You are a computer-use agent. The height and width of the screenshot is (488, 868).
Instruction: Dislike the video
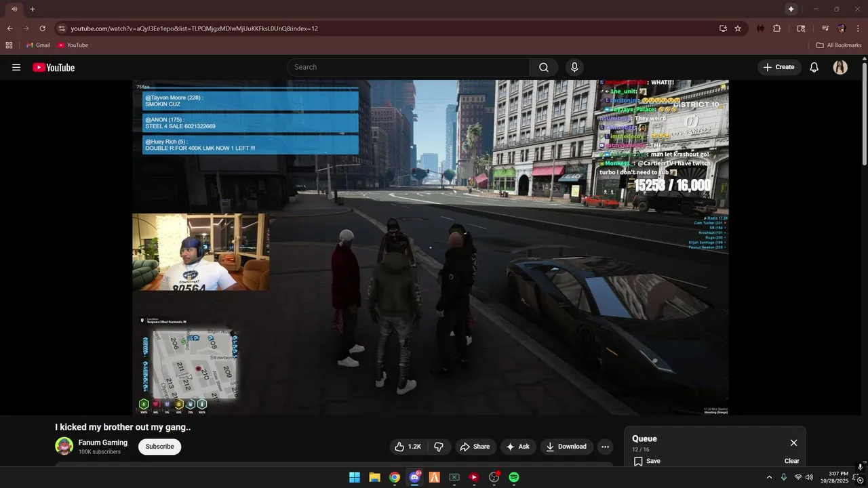pos(439,447)
